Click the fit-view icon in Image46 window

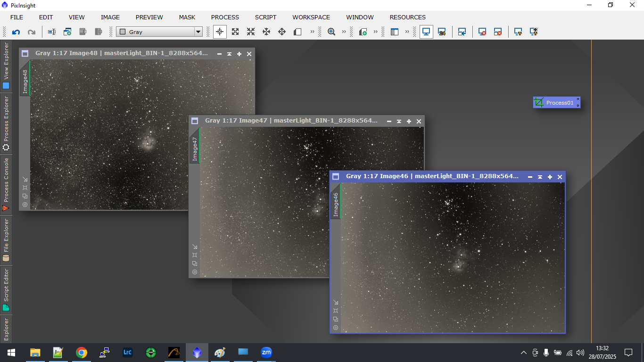click(336, 311)
